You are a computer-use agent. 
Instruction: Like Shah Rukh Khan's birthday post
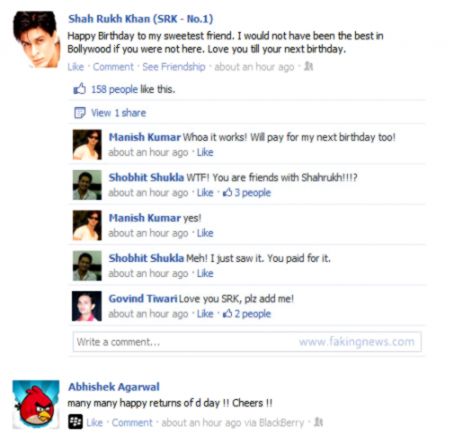click(x=76, y=67)
